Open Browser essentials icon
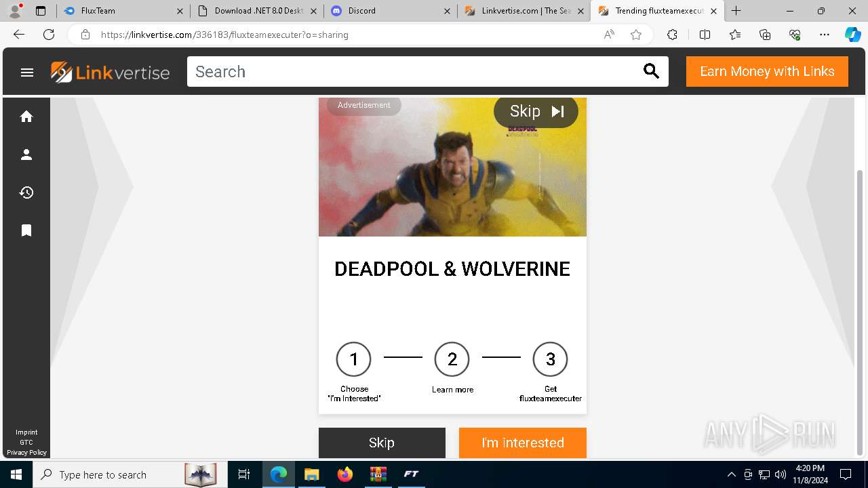This screenshot has height=488, width=868. pos(795,35)
